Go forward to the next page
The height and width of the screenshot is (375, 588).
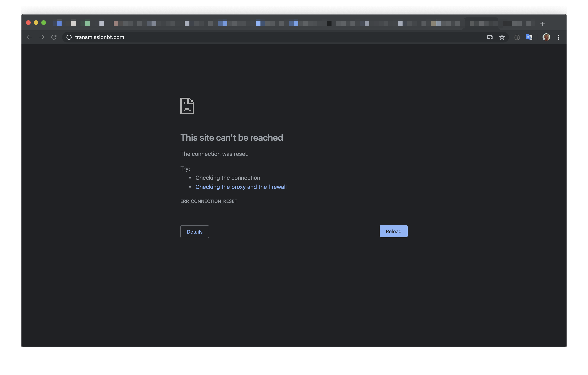[42, 37]
